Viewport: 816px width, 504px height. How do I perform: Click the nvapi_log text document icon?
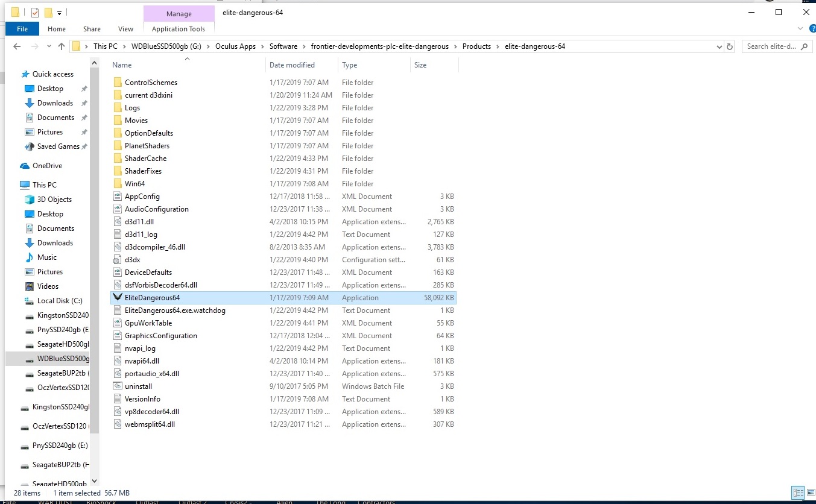click(118, 348)
